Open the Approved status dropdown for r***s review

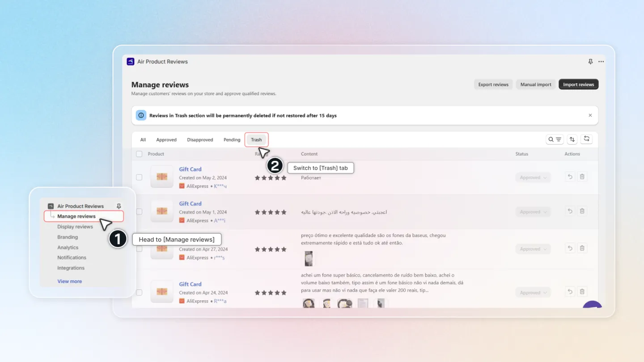533,249
